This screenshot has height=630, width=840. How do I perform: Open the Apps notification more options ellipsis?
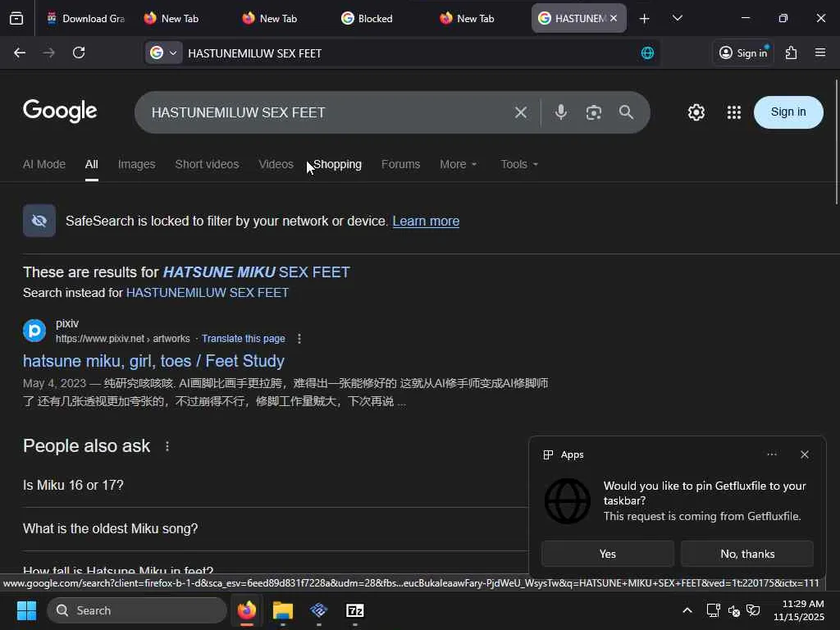point(772,454)
